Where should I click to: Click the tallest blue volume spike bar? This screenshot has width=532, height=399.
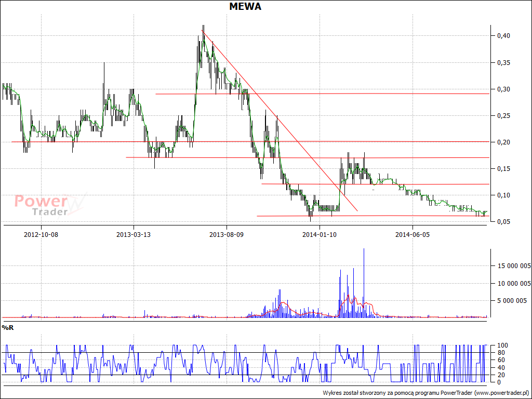click(x=364, y=283)
